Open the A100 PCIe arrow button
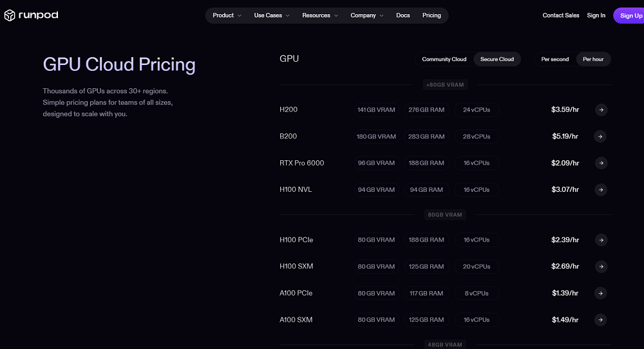 600,293
